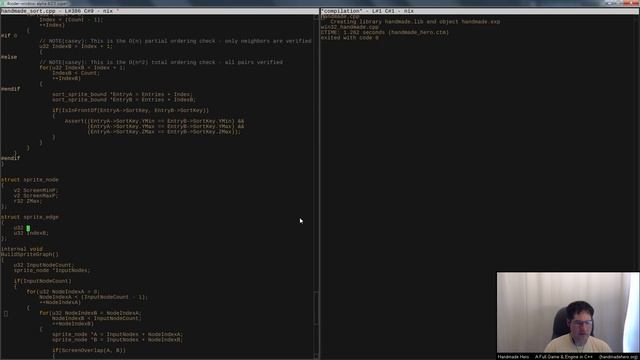
Task: Click the 'CTIME: 1.282 seconds' output line
Action: point(385,32)
